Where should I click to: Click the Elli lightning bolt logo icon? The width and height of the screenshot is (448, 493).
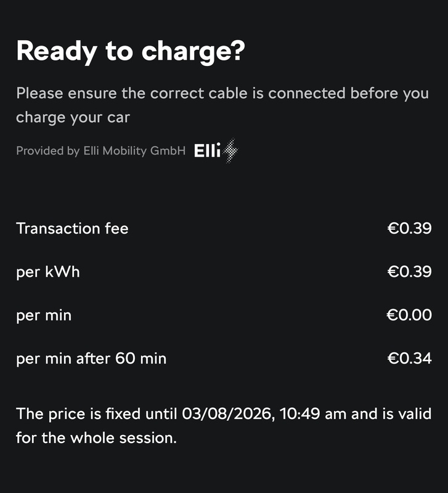(x=230, y=150)
